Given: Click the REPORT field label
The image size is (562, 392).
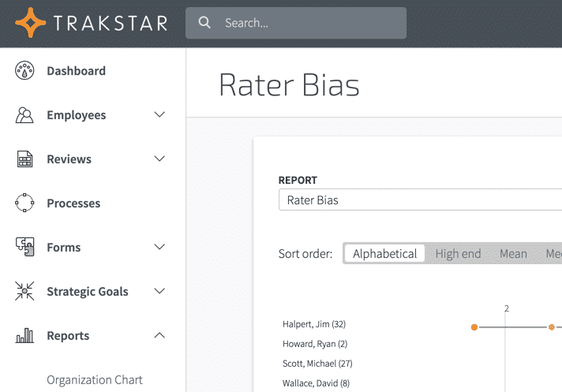Looking at the screenshot, I should (x=298, y=180).
